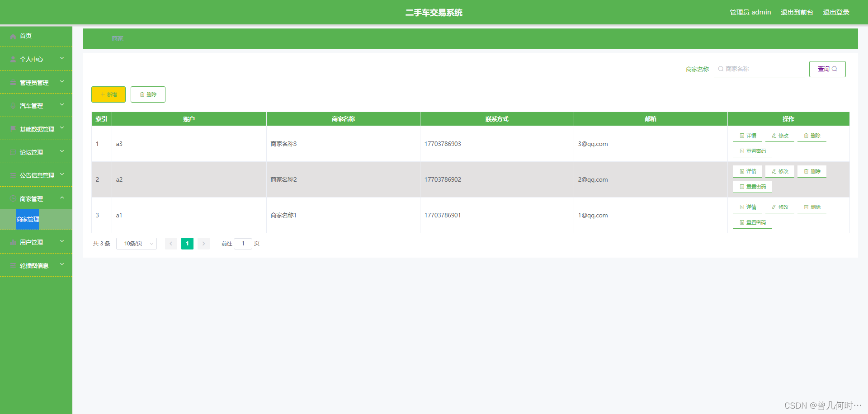Click the home icon beside 首页
Viewport: 868px width, 414px height.
13,36
